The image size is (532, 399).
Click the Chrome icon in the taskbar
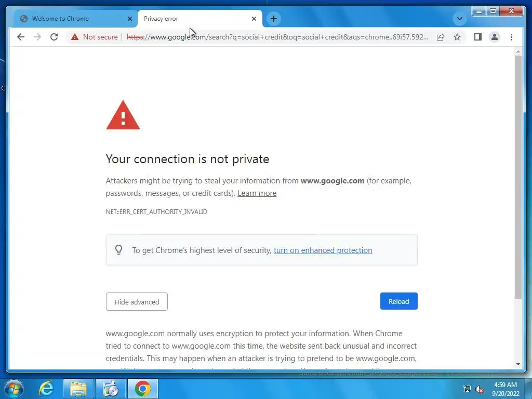(x=143, y=389)
